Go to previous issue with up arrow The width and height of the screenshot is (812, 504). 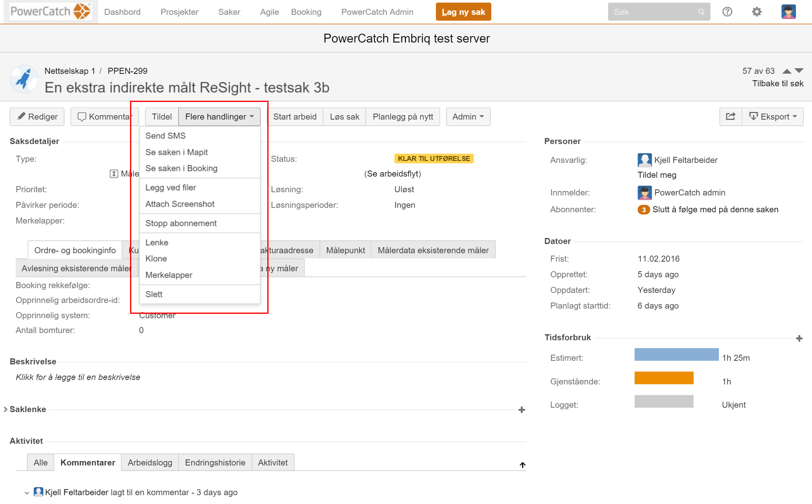[x=787, y=71]
